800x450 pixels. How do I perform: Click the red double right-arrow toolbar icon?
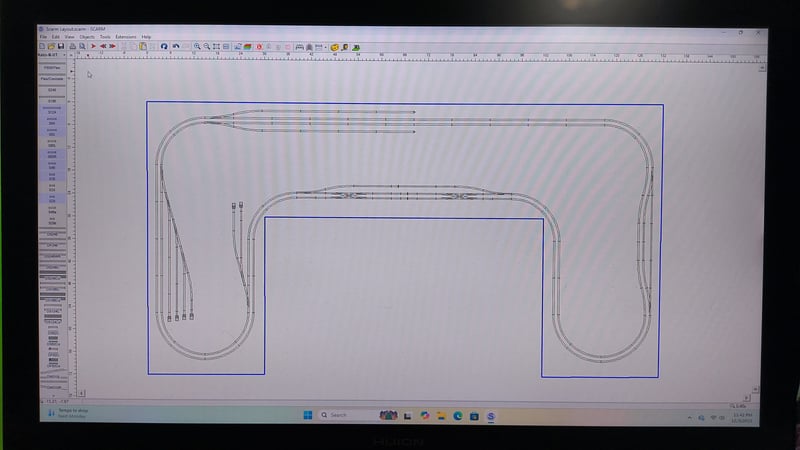point(113,46)
